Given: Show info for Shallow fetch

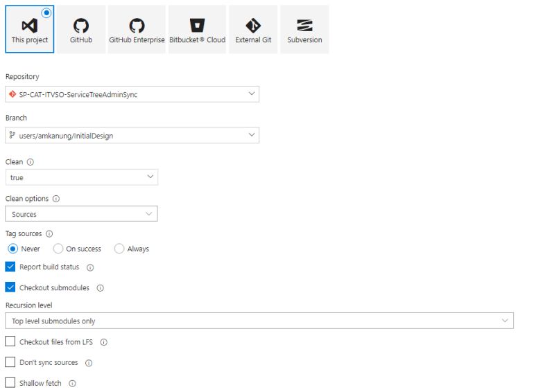Looking at the screenshot, I should pyautogui.click(x=72, y=384).
